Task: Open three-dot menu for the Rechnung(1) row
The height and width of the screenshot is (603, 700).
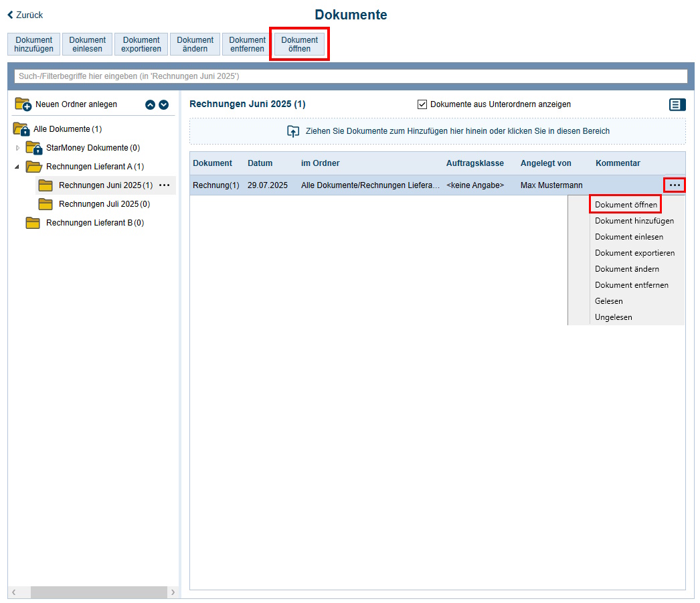Action: 675,185
